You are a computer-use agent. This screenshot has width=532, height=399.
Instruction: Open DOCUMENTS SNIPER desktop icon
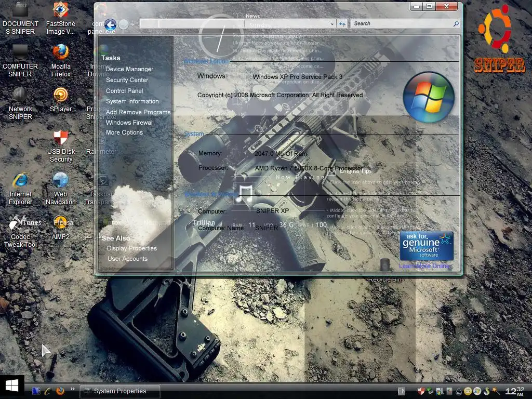point(20,18)
